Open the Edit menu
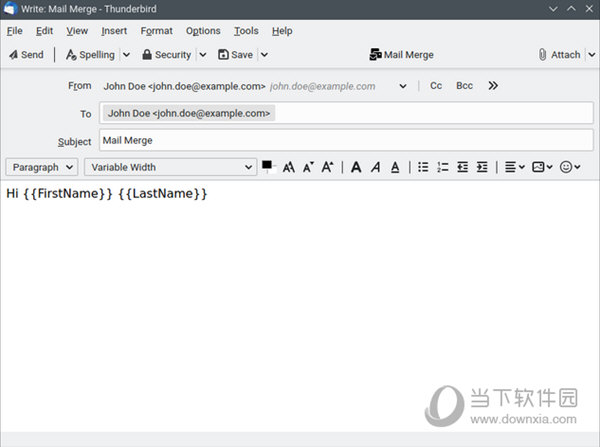600x447 pixels. 44,31
